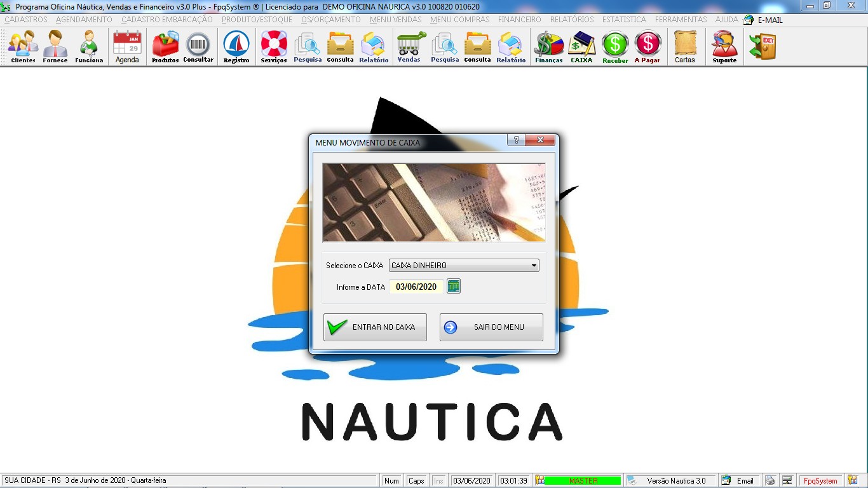Click the ENTRAR NO CAIXA button

(375, 327)
